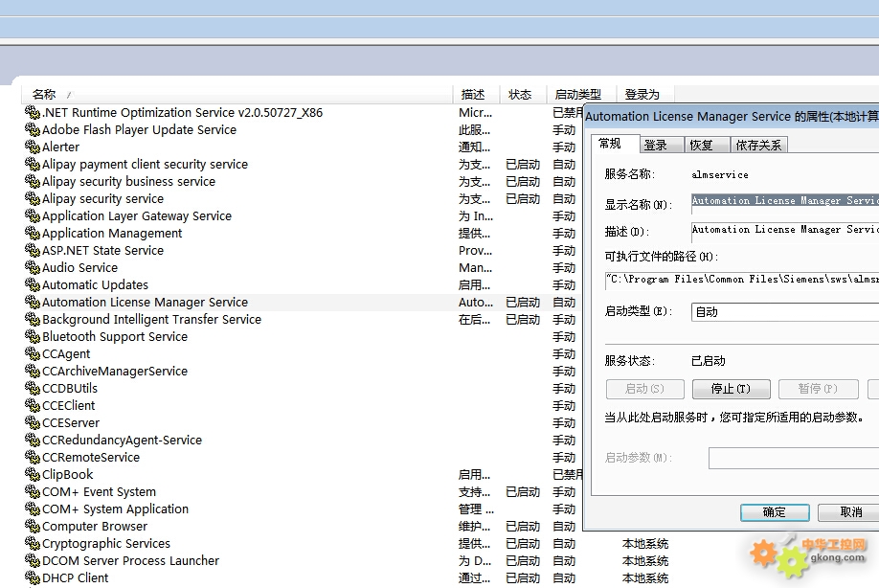Click the CCArchiveManagerService icon

click(33, 371)
